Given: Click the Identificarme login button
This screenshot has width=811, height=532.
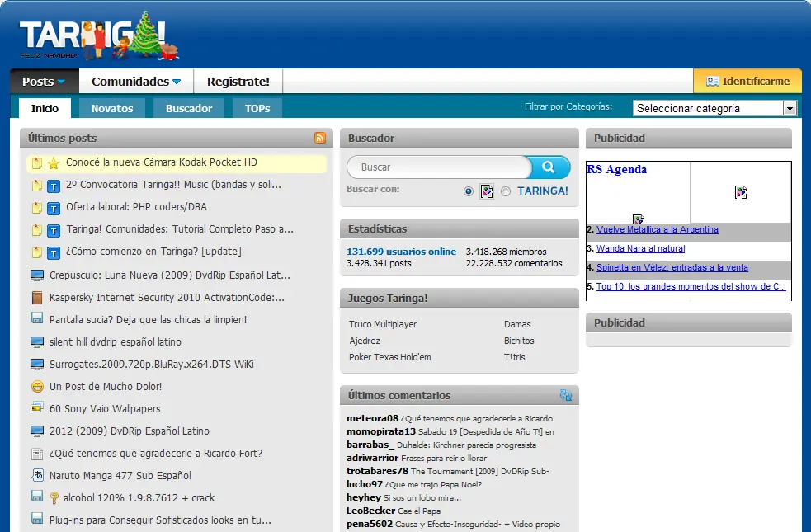Looking at the screenshot, I should pos(747,81).
